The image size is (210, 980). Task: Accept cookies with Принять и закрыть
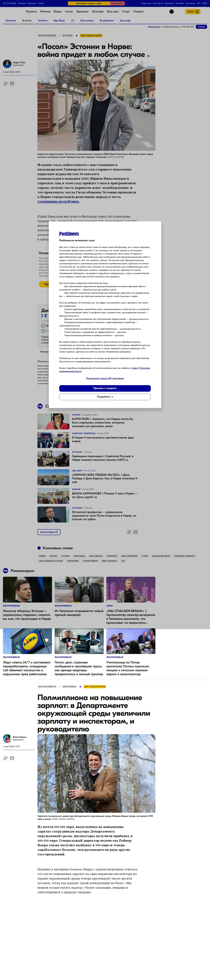(105, 388)
